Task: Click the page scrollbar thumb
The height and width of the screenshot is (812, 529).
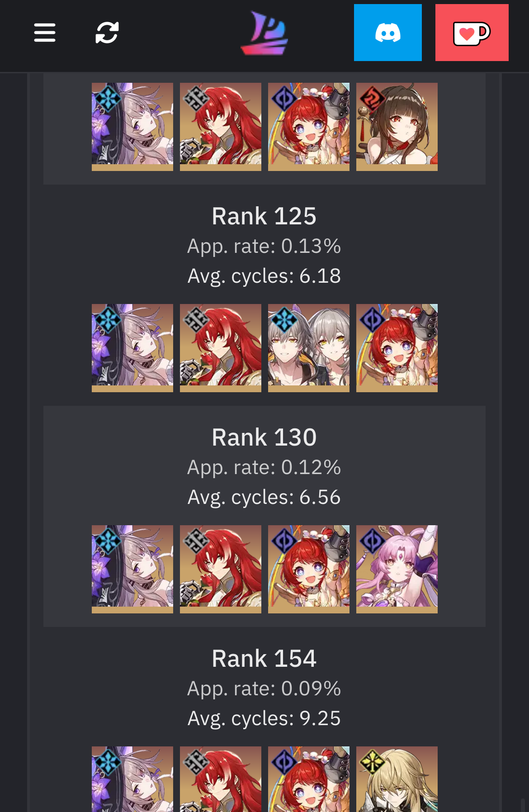Action: [x=523, y=805]
